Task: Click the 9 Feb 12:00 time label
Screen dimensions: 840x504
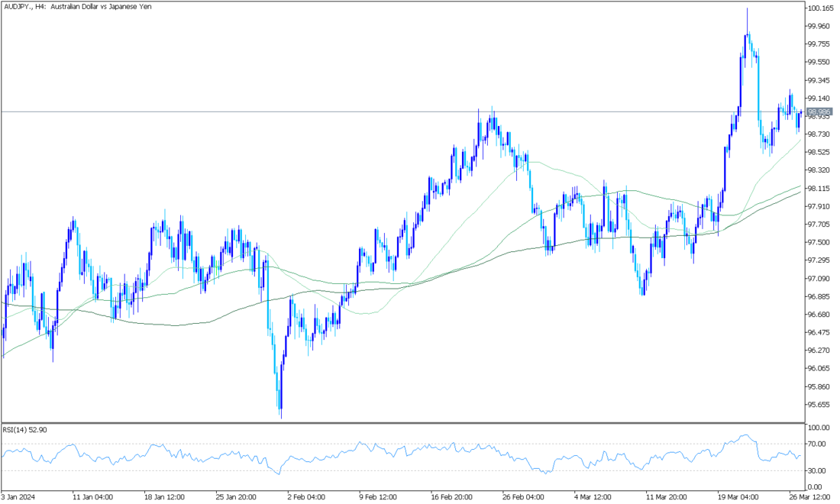Action: [380, 495]
